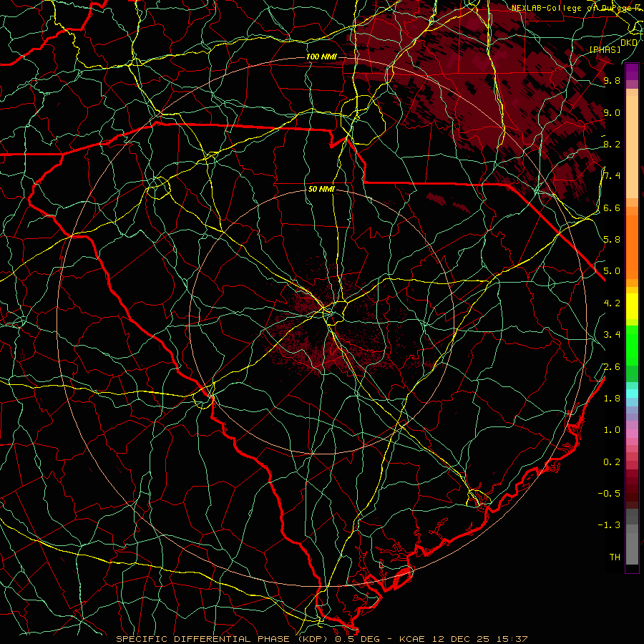
Task: Click the Specific Differential Phase footer caption
Action: [x=321, y=639]
